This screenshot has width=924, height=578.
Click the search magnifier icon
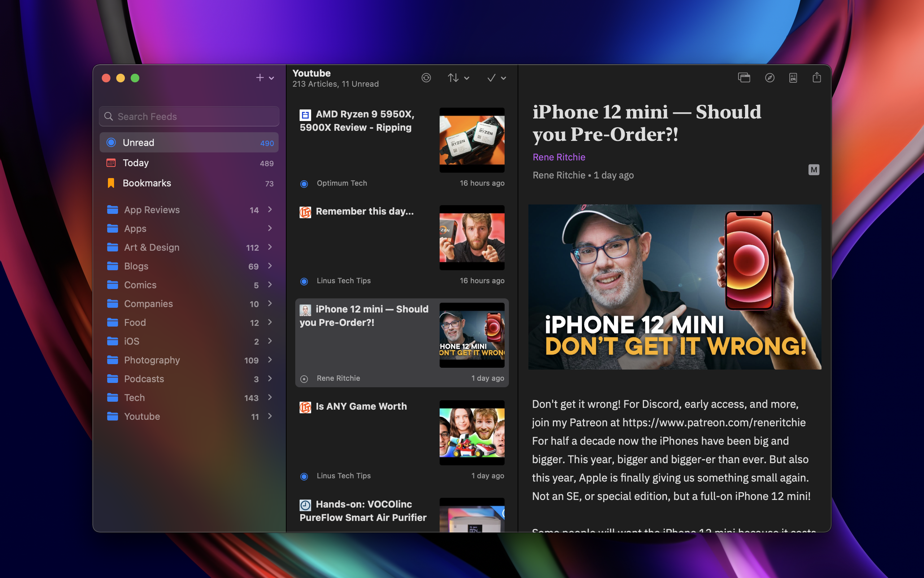(108, 116)
